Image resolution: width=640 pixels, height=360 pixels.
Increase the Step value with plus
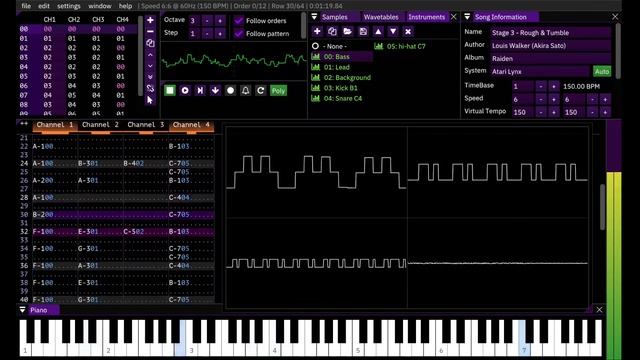coord(220,33)
